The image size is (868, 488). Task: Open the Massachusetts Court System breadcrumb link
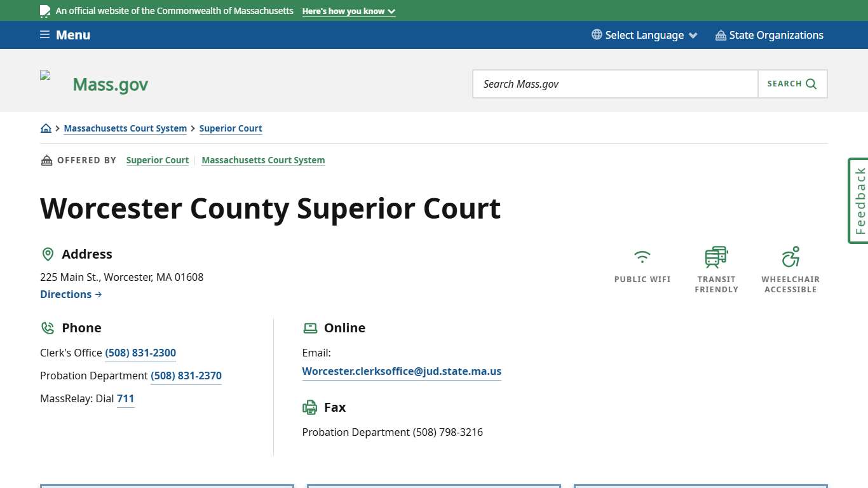[125, 128]
